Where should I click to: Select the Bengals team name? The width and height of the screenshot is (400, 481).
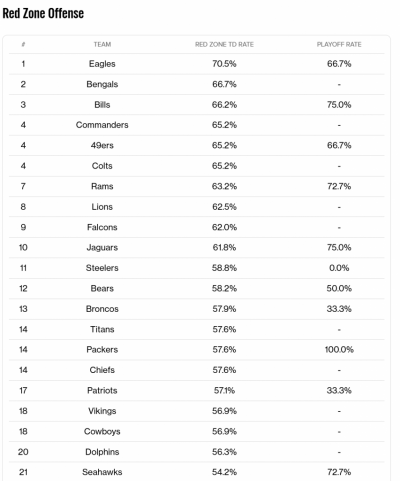pos(102,84)
